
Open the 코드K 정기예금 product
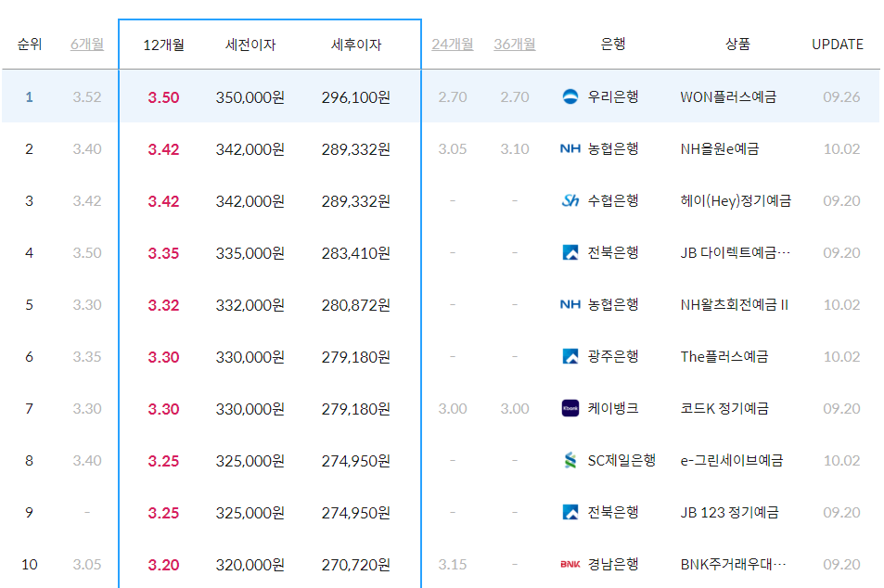tap(724, 408)
